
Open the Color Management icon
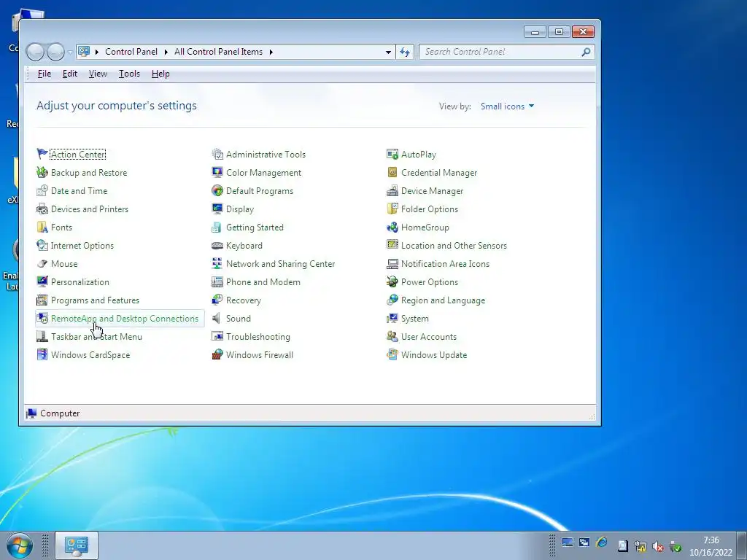[217, 172]
